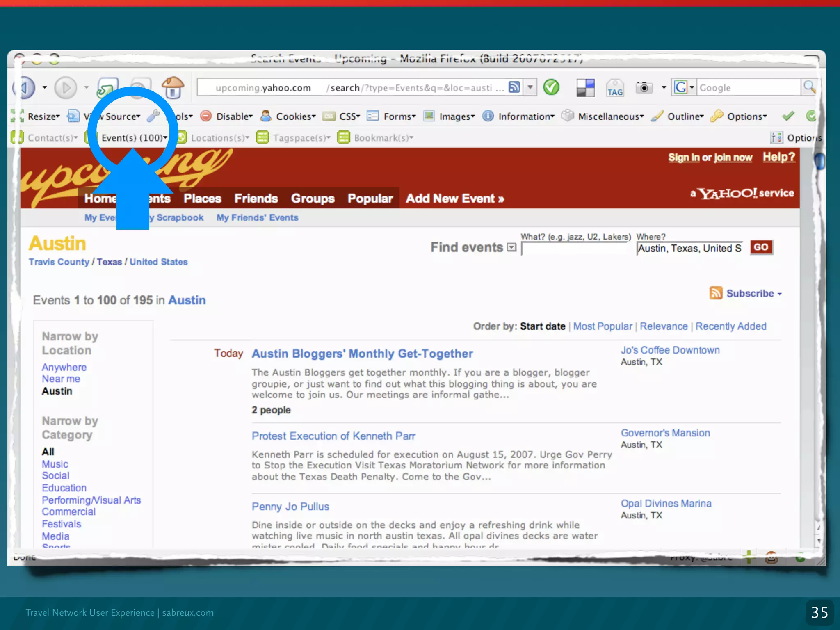Open the developer toolbar Options menu with key icon

point(739,116)
